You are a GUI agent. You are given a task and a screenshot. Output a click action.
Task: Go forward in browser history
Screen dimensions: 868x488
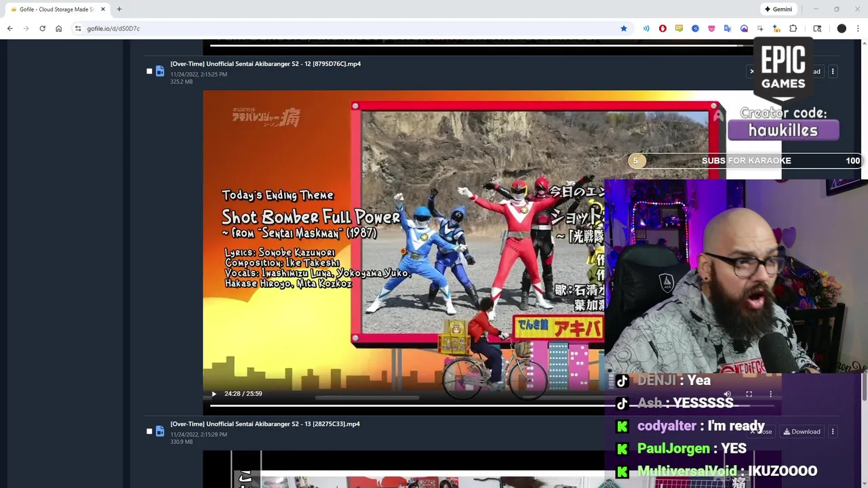tap(26, 28)
